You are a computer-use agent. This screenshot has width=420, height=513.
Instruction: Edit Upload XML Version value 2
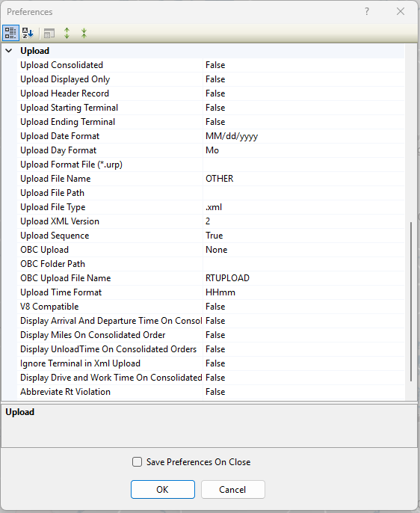(303, 221)
